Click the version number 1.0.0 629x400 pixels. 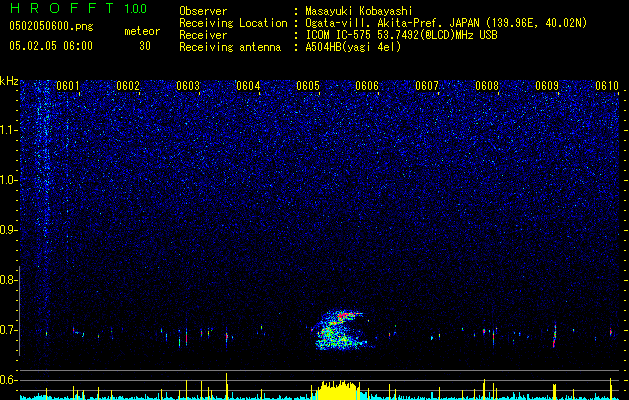tap(135, 9)
